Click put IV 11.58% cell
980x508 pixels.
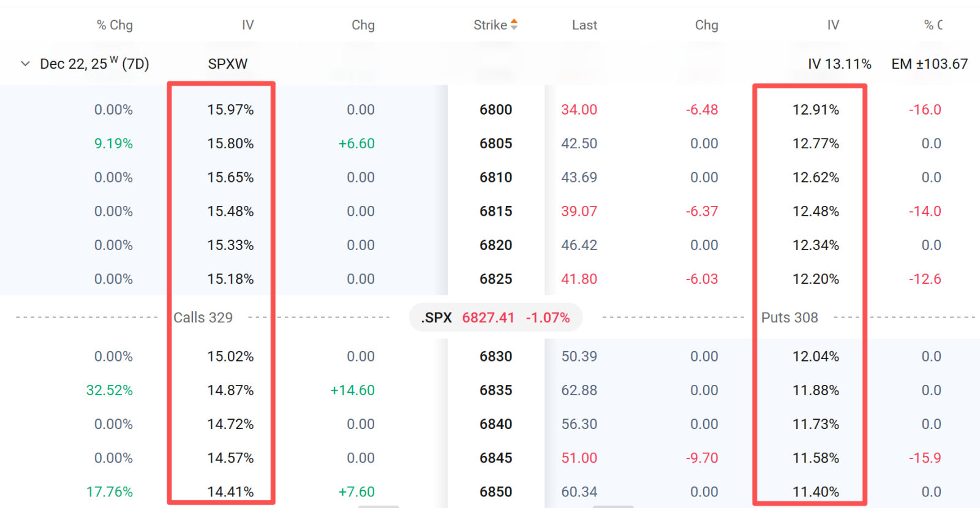[816, 458]
